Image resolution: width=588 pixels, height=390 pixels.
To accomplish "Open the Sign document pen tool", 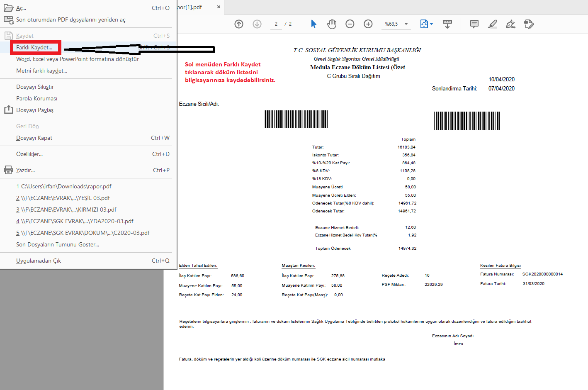I will click(x=511, y=24).
